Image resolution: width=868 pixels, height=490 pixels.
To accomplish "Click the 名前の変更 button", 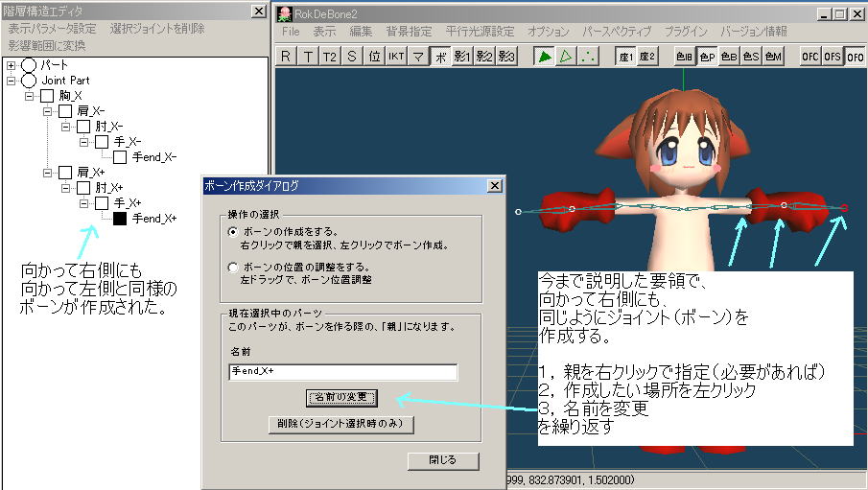I will click(x=341, y=397).
